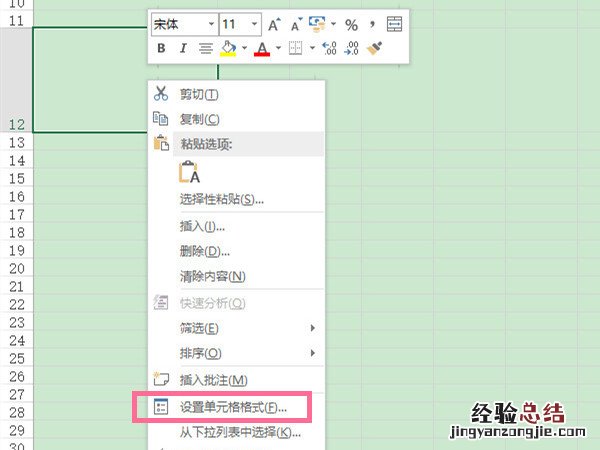Click the insert comment note icon

point(161,379)
